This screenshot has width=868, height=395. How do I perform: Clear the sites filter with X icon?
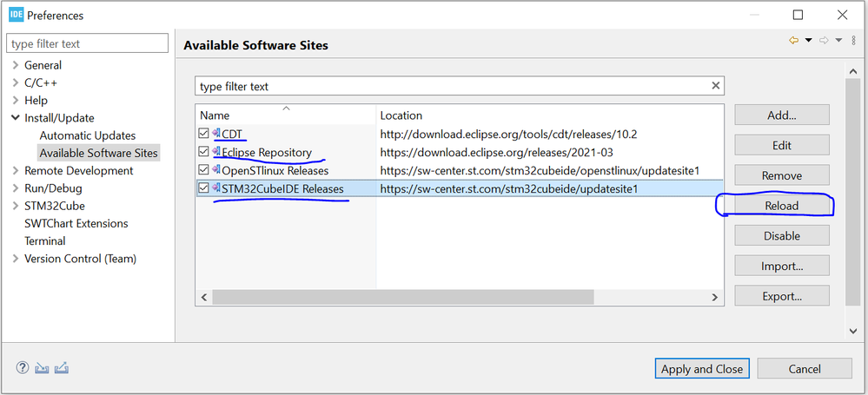[x=716, y=86]
